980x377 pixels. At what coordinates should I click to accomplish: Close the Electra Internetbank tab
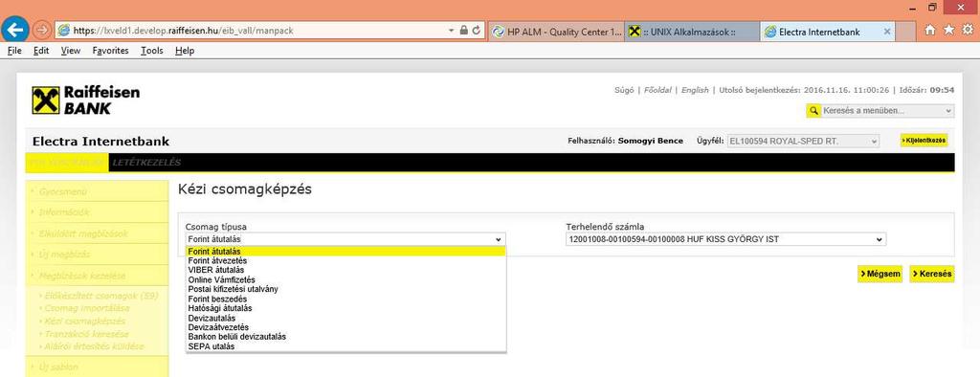click(887, 32)
